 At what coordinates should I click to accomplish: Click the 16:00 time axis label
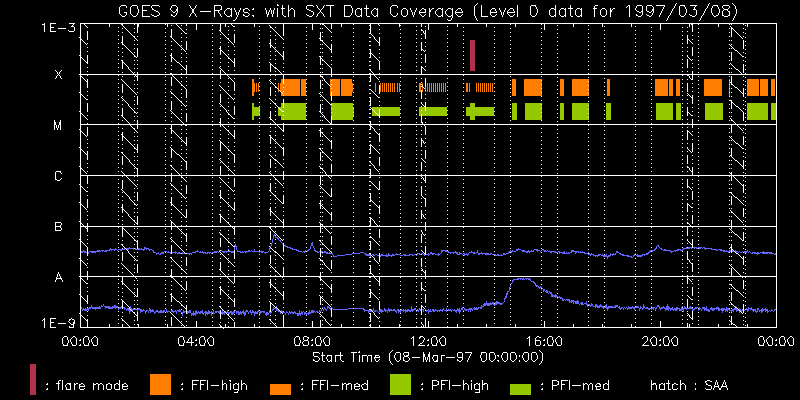543,342
